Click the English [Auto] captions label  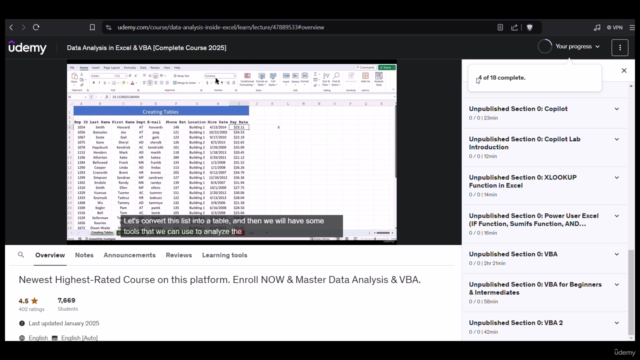79,338
